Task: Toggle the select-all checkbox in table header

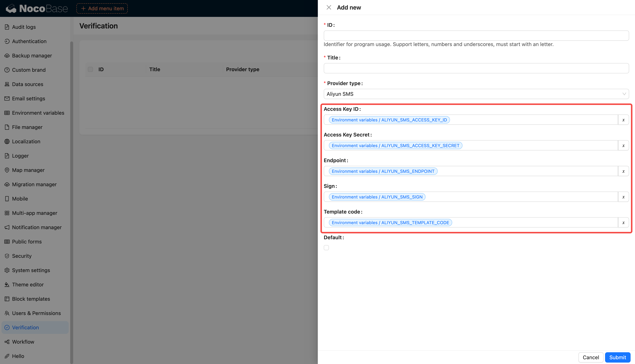Action: click(x=90, y=69)
